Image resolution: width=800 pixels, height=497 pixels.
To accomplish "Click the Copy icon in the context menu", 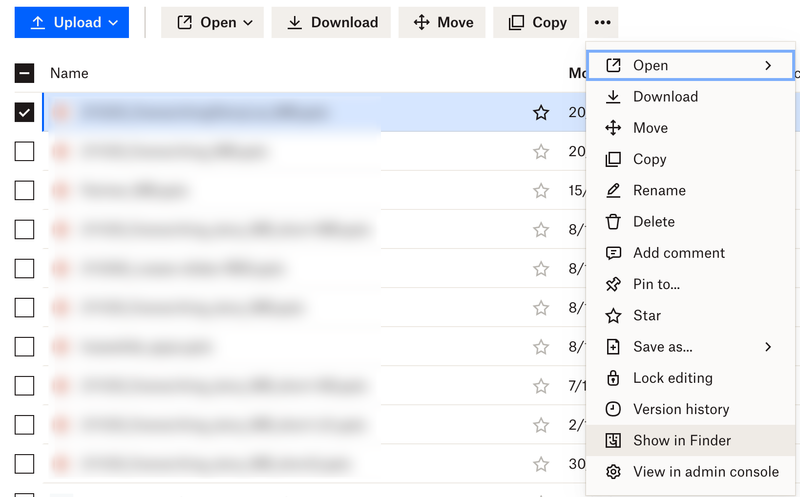I will point(613,159).
